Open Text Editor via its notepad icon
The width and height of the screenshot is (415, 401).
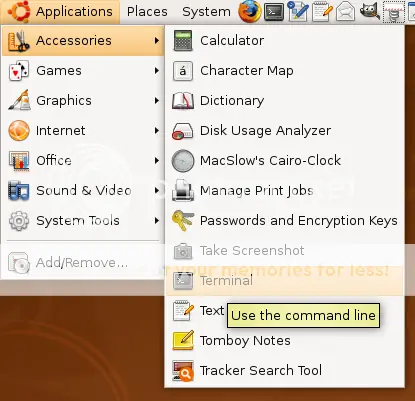coord(183,311)
